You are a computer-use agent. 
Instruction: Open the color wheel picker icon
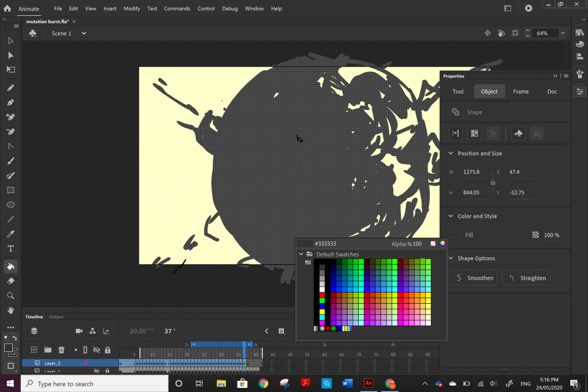point(442,243)
